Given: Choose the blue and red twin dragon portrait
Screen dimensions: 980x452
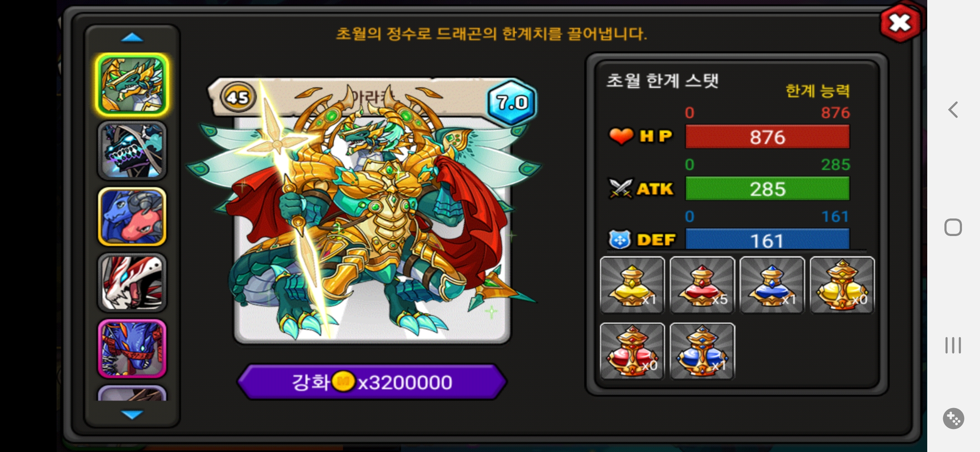Looking at the screenshot, I should [132, 216].
